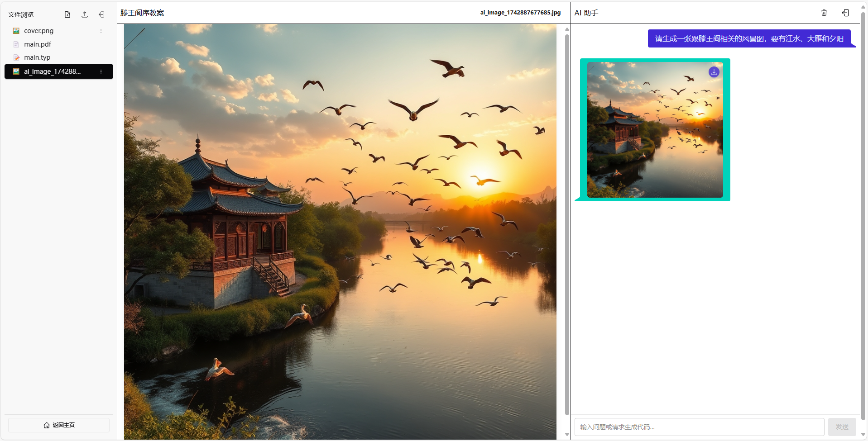
Task: Select cover.png in the file list
Action: (x=38, y=31)
